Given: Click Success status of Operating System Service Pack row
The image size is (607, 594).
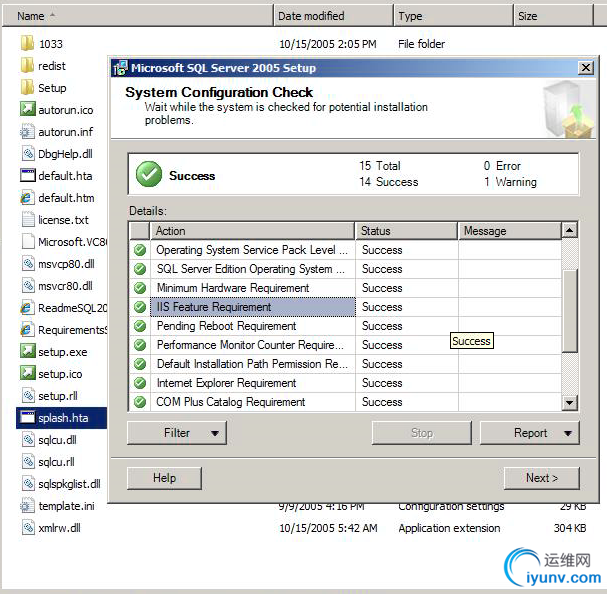Looking at the screenshot, I should point(382,250).
